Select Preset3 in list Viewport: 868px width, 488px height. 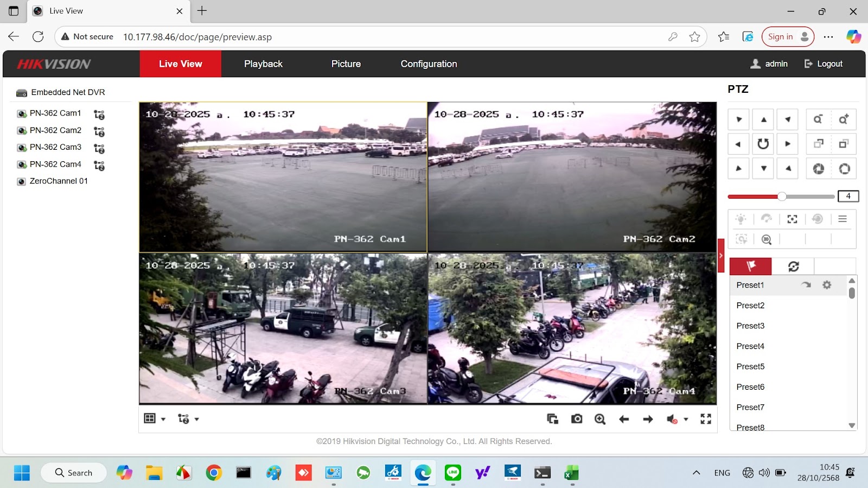789,326
